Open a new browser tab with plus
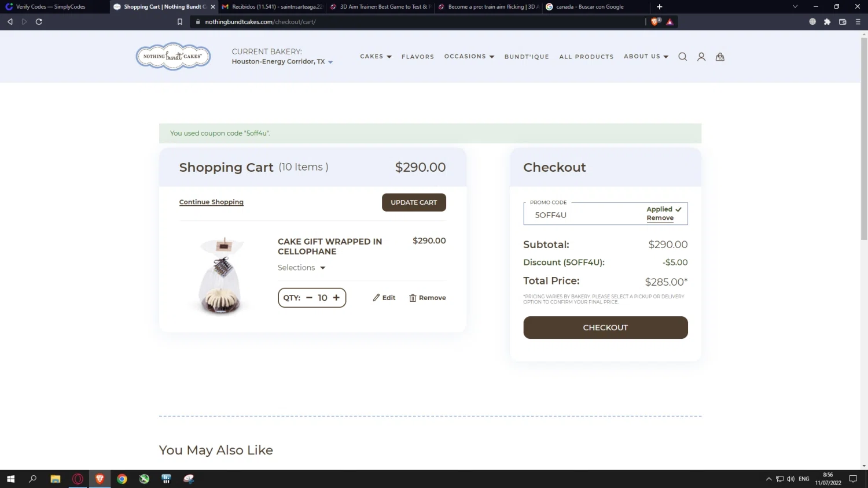This screenshot has width=868, height=488. coord(659,7)
